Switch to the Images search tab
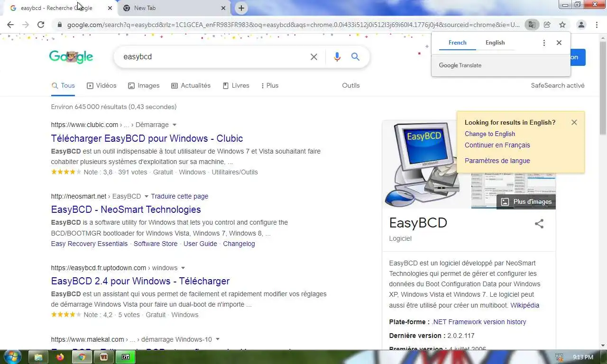The width and height of the screenshot is (607, 364). coord(144,86)
